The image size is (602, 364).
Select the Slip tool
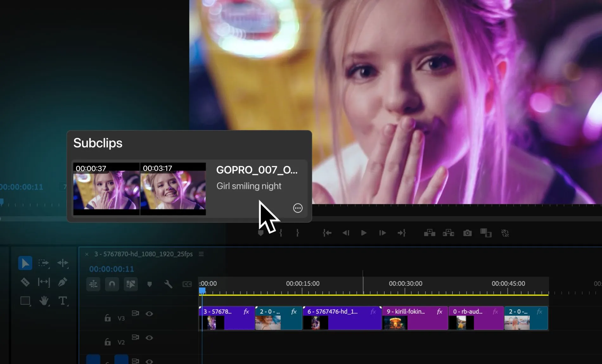(x=44, y=282)
